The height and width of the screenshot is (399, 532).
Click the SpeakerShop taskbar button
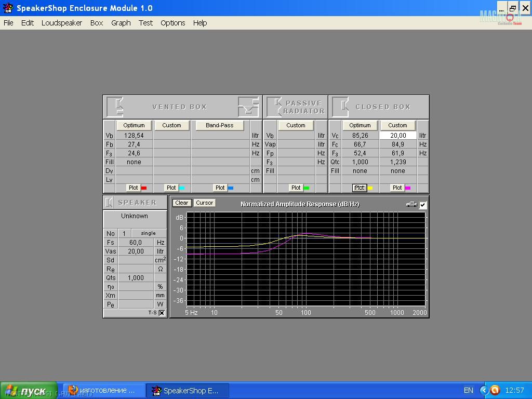(188, 391)
